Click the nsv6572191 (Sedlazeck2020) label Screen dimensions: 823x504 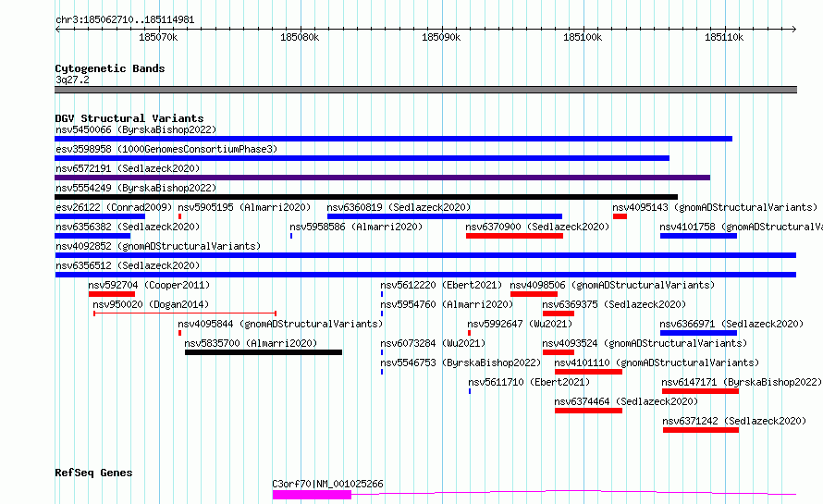[128, 168]
